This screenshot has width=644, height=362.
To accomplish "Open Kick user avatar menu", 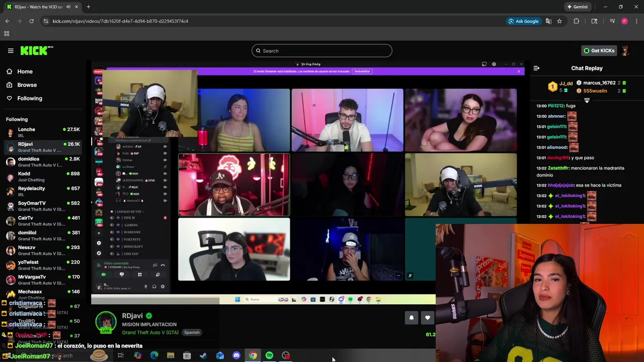I will (x=625, y=51).
